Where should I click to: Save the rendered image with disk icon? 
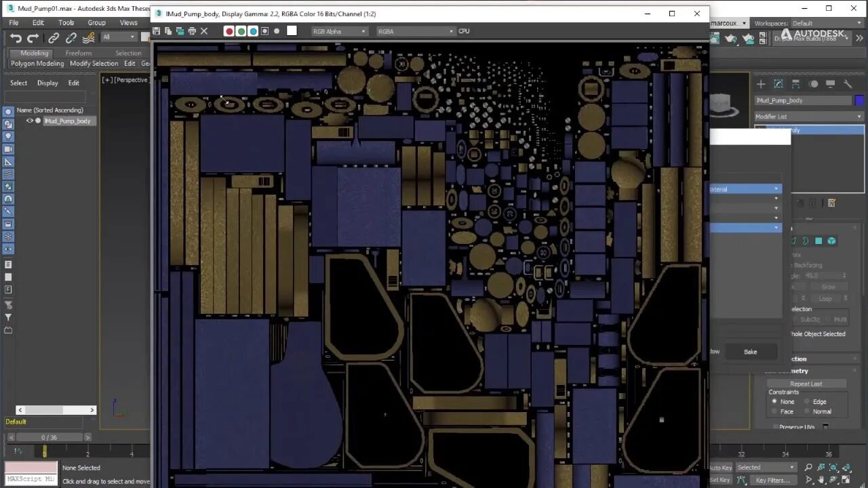point(157,31)
